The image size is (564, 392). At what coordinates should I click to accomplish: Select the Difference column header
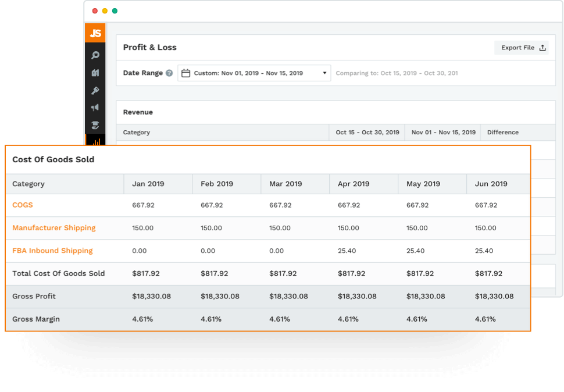[x=502, y=132]
